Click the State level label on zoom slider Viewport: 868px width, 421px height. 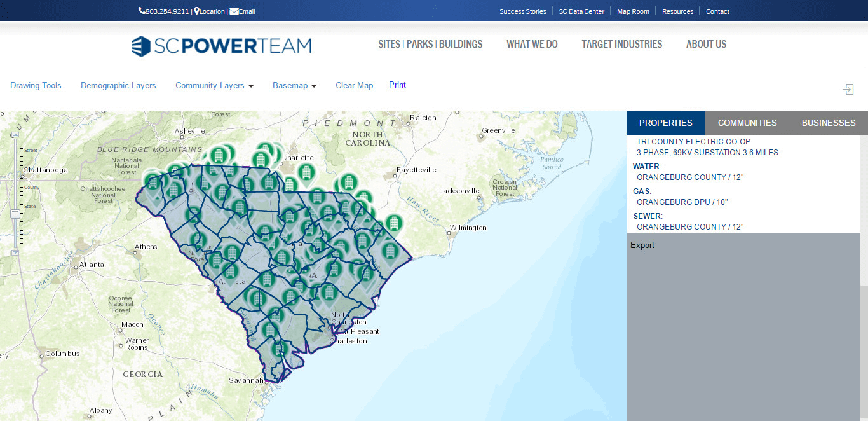(30, 206)
